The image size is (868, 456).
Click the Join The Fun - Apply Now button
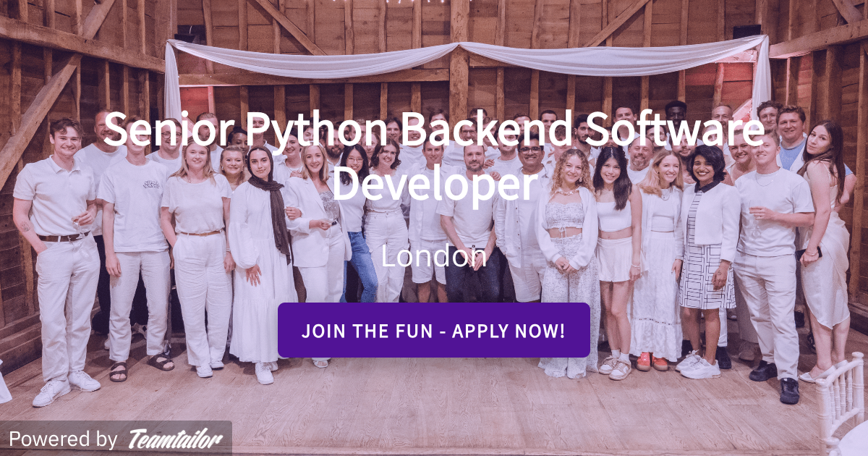coord(433,330)
